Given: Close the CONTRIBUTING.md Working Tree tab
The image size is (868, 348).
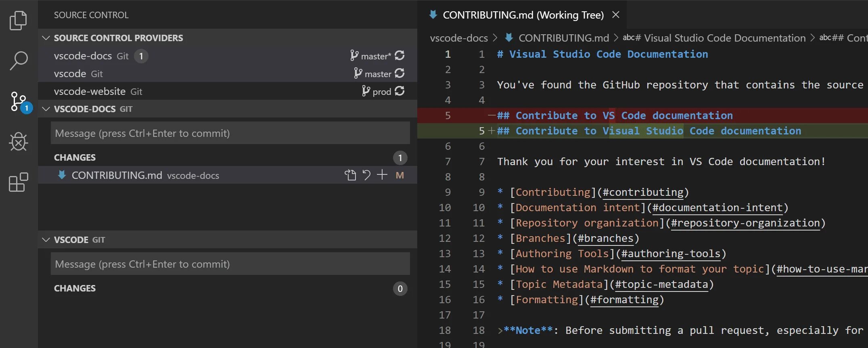Looking at the screenshot, I should [x=615, y=15].
